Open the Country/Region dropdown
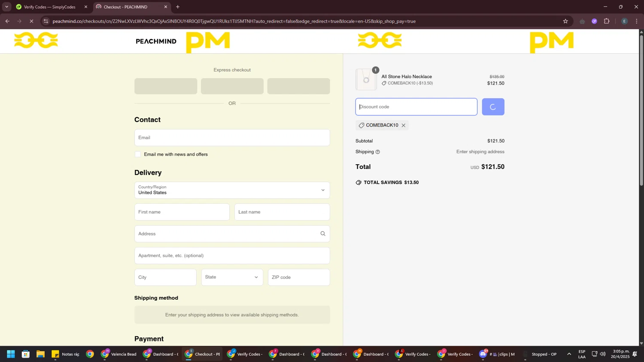 click(232, 190)
